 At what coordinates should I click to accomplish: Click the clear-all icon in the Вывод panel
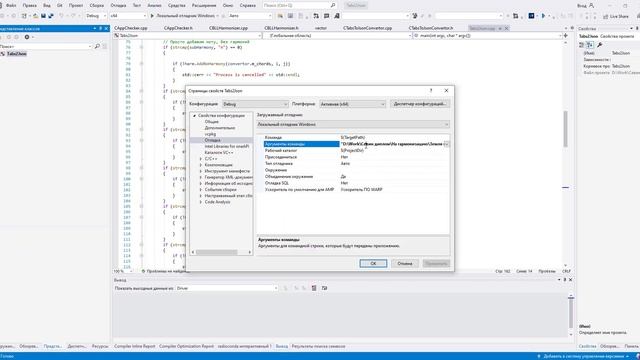click(314, 288)
